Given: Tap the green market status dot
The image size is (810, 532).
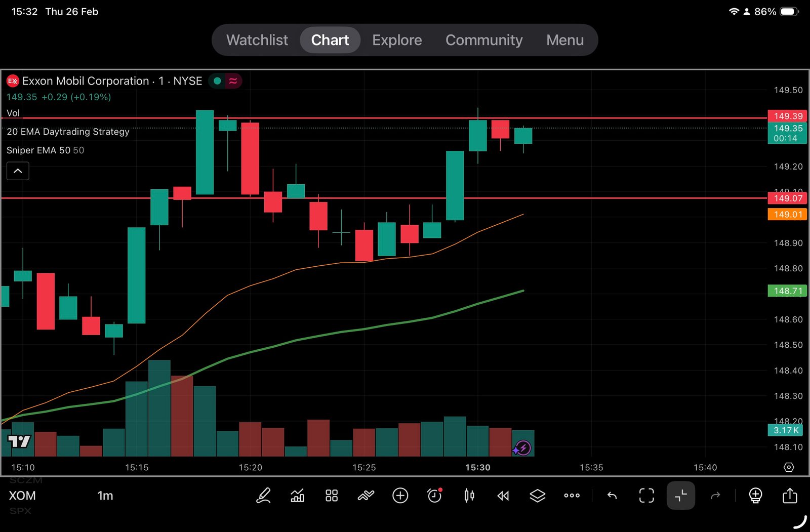Looking at the screenshot, I should [217, 81].
